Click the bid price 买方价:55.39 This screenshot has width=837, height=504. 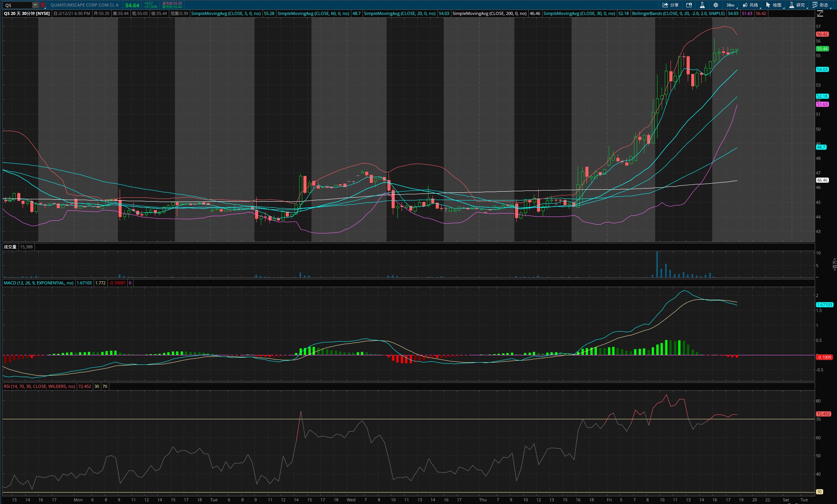click(172, 3)
